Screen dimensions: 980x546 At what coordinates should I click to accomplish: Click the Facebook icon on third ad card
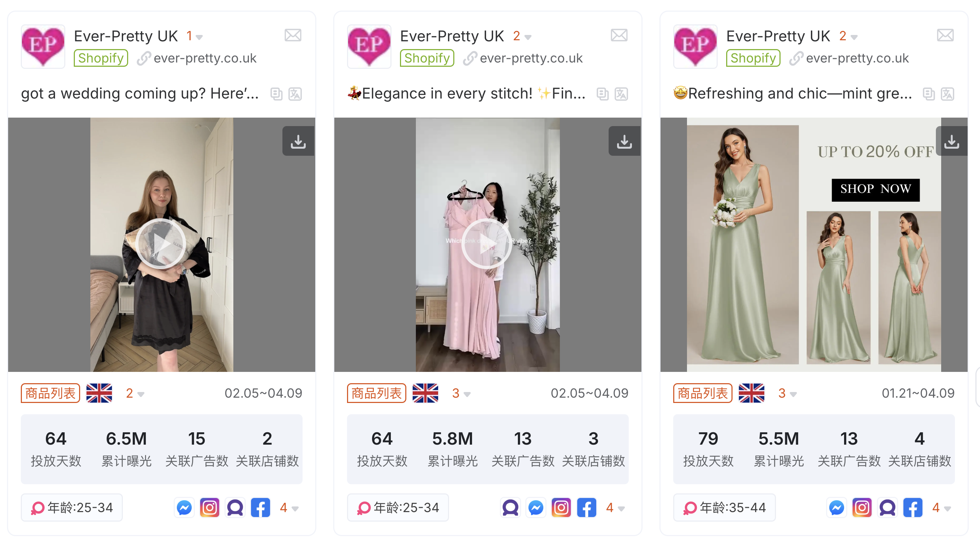[x=913, y=508]
